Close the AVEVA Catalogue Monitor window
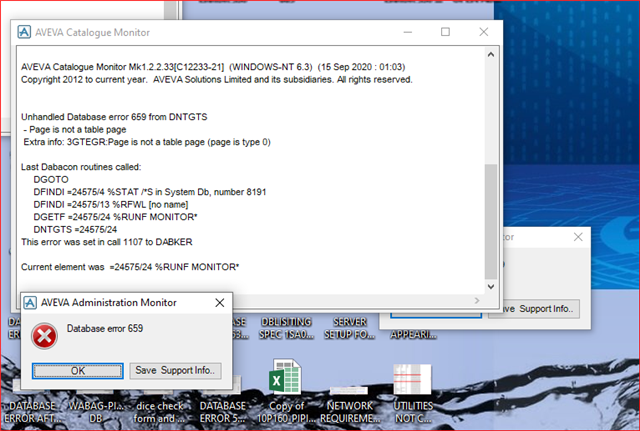640x431 pixels. tap(484, 32)
